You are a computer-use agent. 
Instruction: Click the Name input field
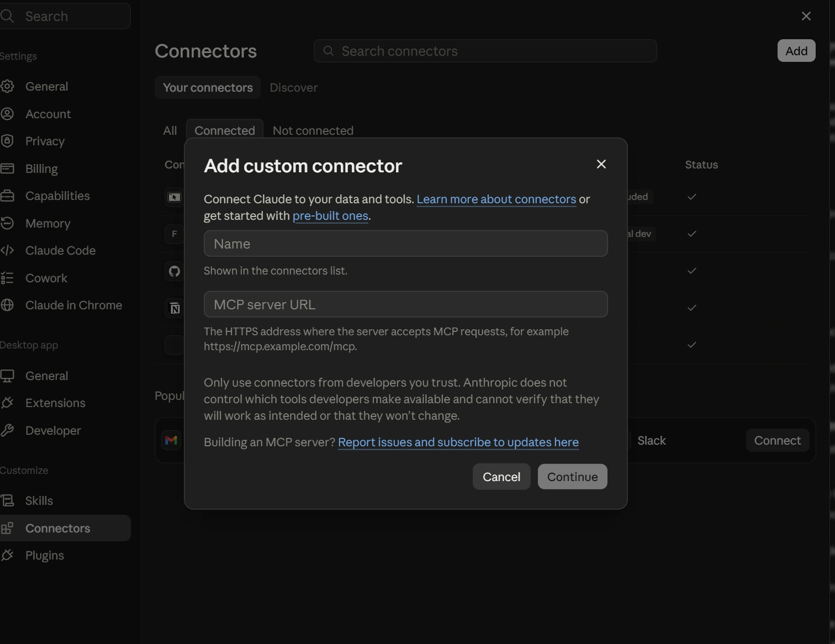click(405, 244)
